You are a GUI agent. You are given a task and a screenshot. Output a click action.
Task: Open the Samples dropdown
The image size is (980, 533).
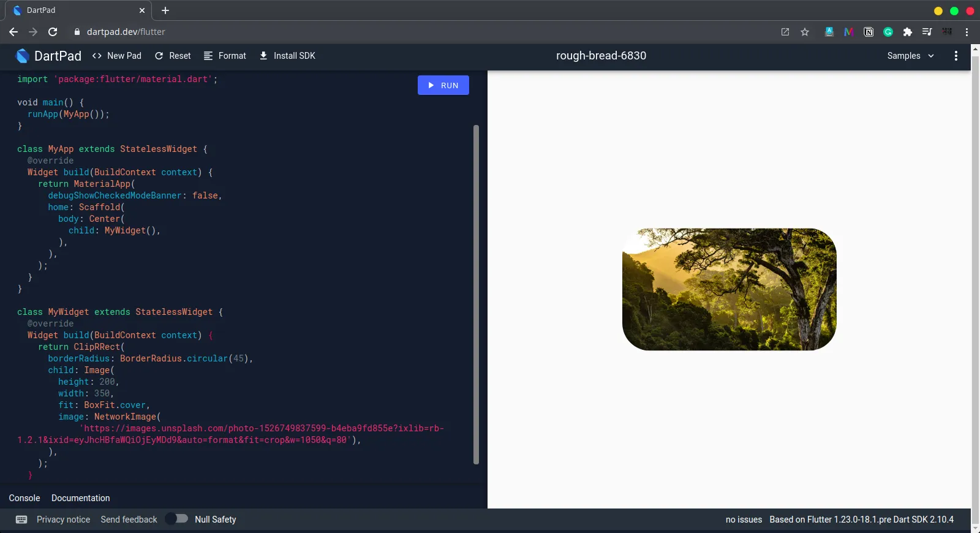tap(910, 56)
